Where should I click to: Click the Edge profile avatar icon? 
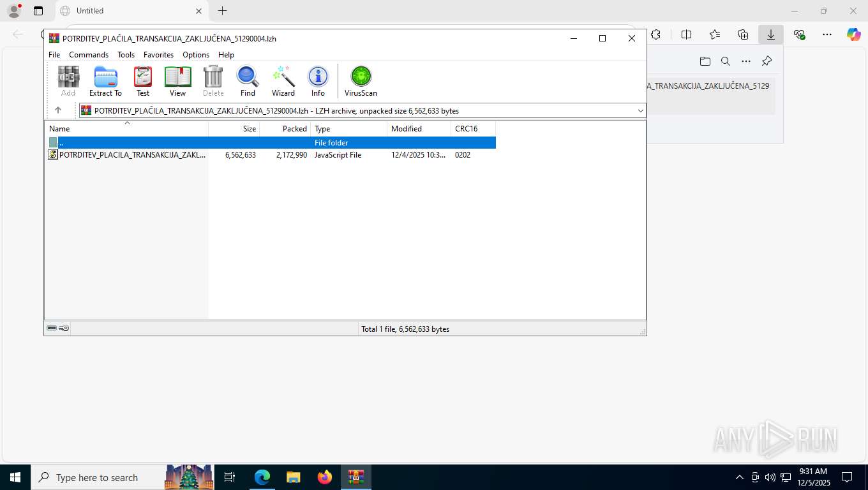[x=14, y=11]
